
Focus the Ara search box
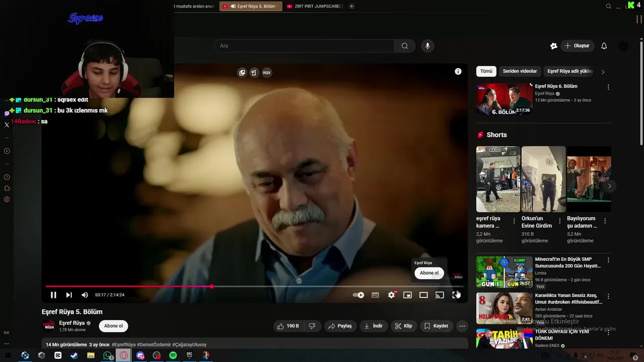click(x=304, y=46)
